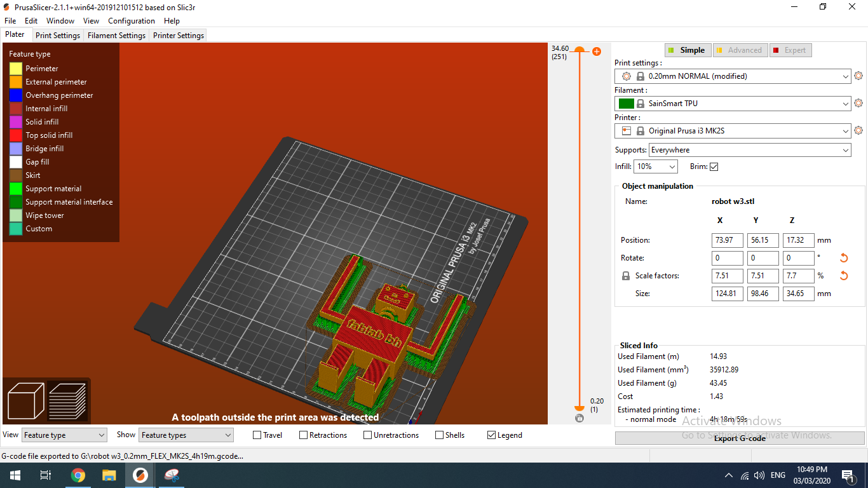
Task: Open the Windows Start menu
Action: (x=15, y=475)
